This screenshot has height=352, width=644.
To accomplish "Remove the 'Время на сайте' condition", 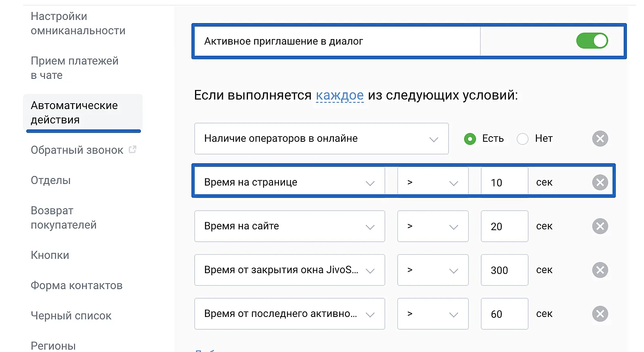I will point(600,226).
